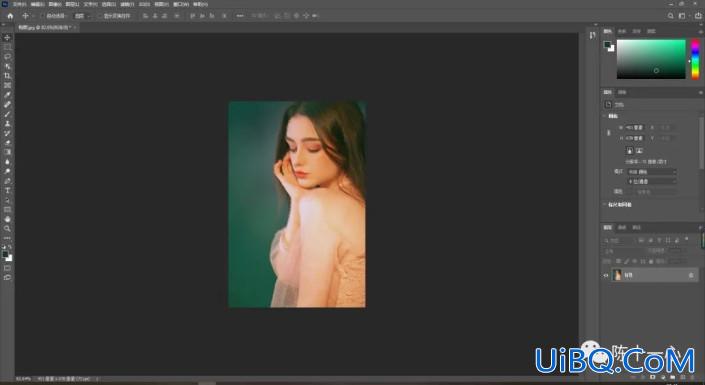Select the Dodge tool
705x385 pixels.
coord(7,171)
